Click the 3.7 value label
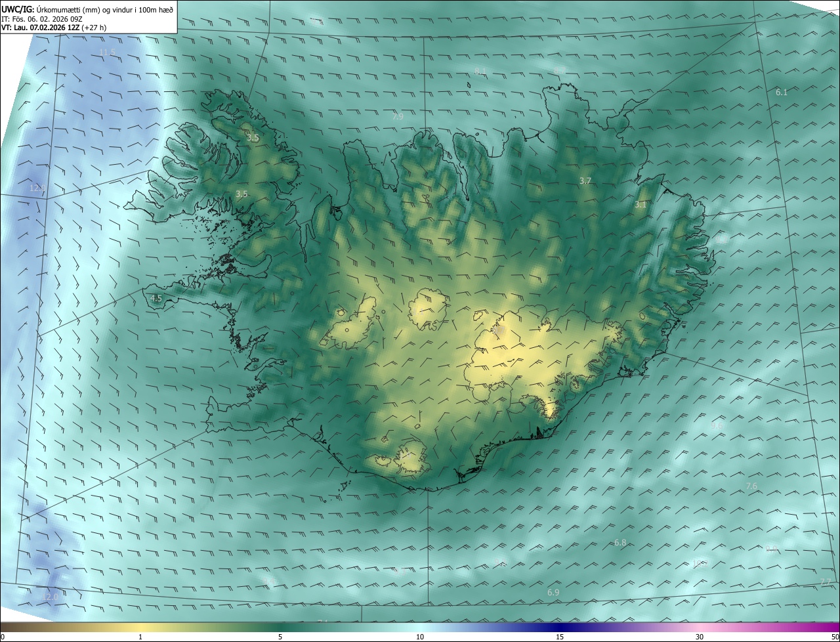Image resolution: width=840 pixels, height=642 pixels. [586, 181]
